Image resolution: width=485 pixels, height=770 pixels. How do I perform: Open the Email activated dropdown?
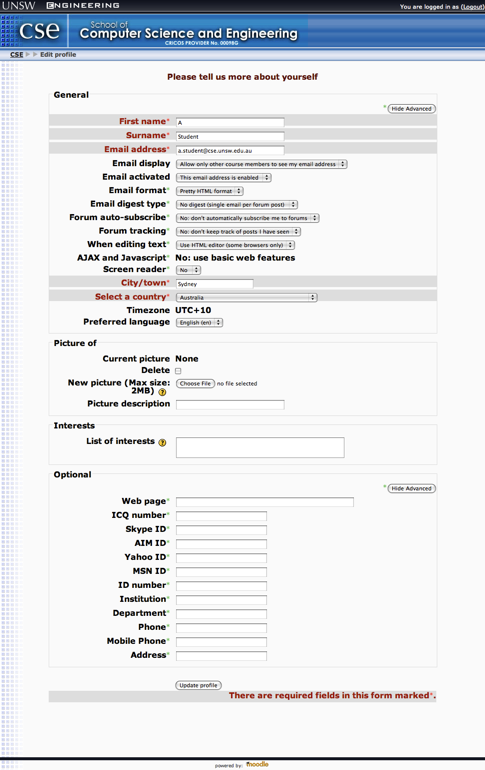point(224,178)
